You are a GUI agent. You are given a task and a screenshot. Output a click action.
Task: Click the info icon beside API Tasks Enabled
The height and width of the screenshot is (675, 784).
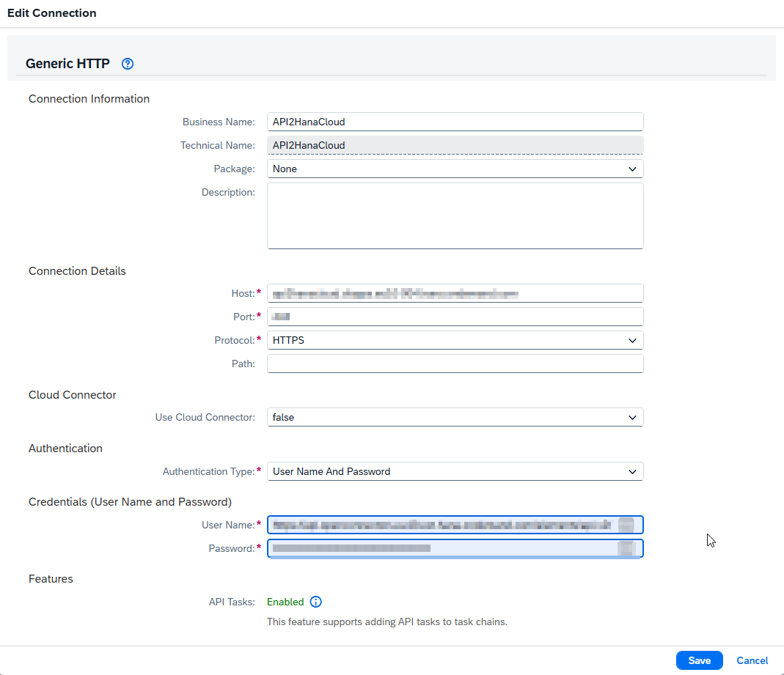click(x=315, y=602)
